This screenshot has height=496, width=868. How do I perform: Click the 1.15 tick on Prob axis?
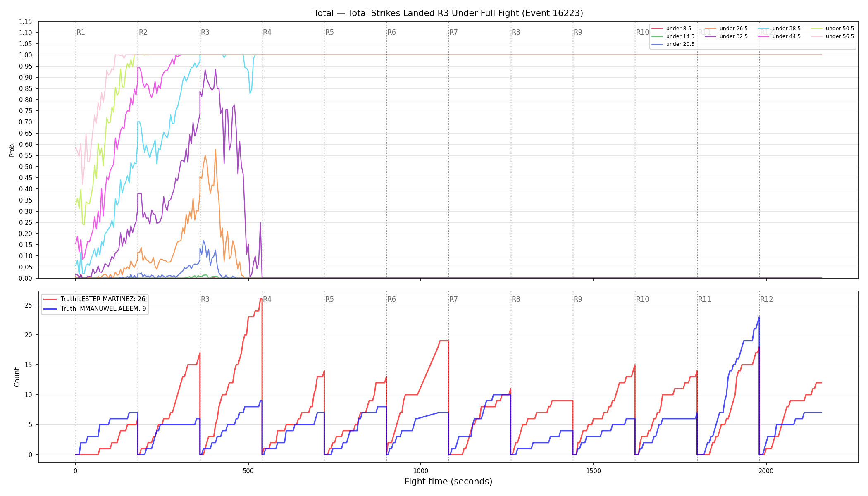pos(26,21)
